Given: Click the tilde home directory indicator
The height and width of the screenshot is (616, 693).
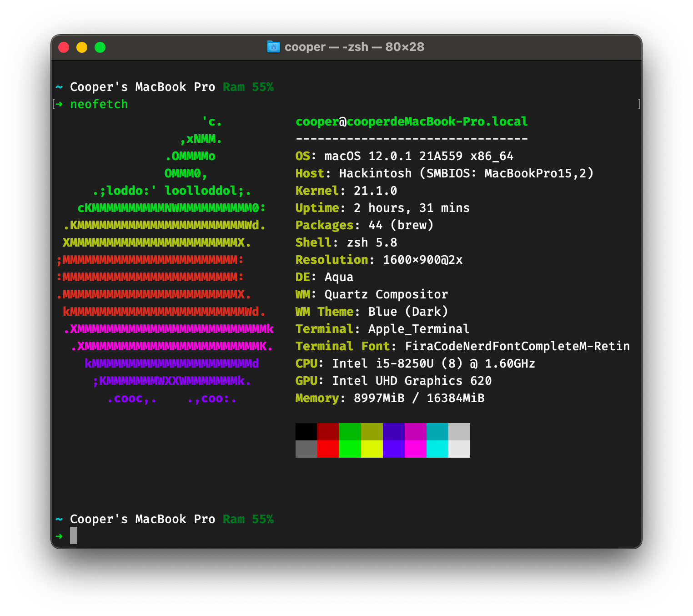Looking at the screenshot, I should pos(59,87).
